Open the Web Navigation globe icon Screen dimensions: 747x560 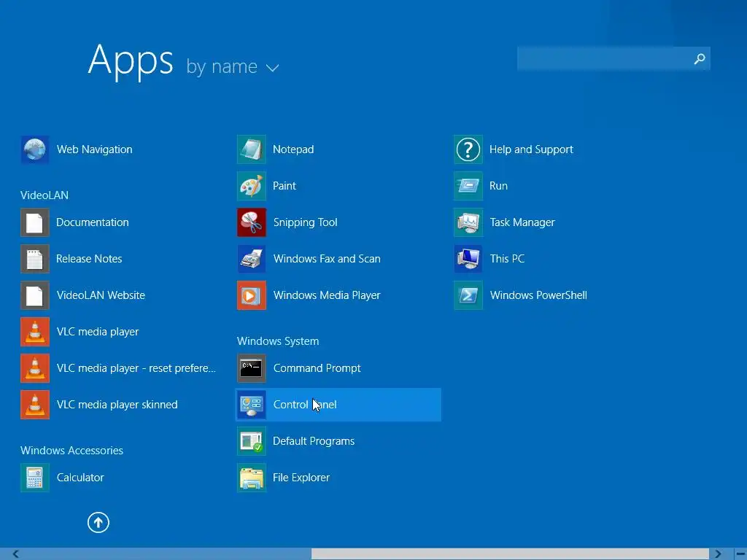(x=35, y=149)
